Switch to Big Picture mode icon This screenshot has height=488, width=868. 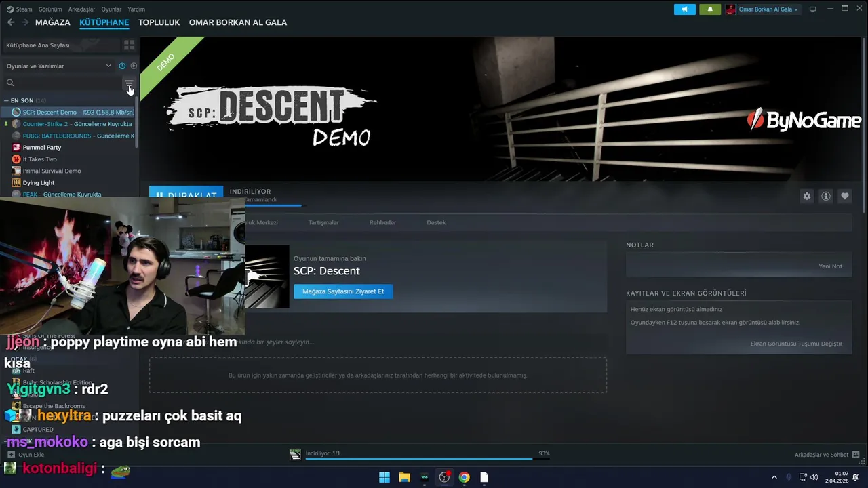click(x=812, y=9)
